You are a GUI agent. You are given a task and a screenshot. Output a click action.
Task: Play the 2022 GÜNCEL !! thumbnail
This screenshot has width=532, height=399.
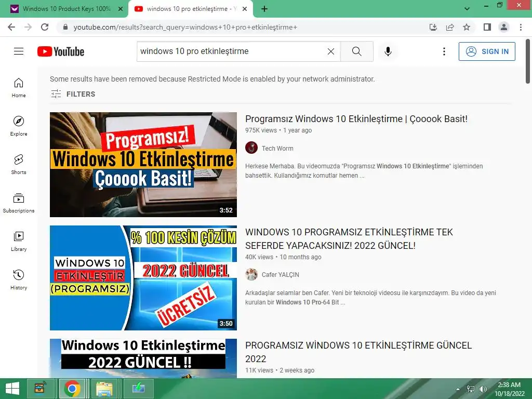tap(143, 358)
